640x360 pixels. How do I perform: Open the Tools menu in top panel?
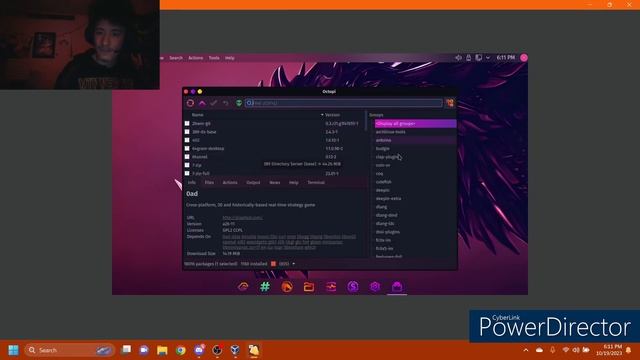[214, 58]
